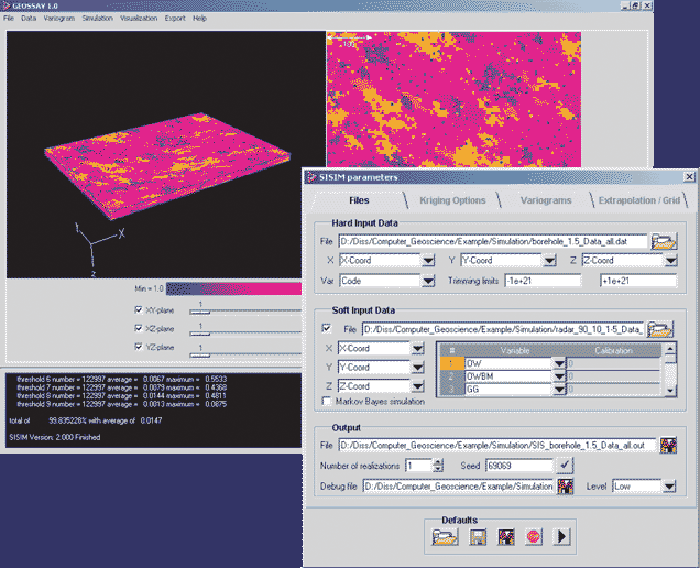Toggle the YZ-plane checkbox
Image resolution: width=700 pixels, height=568 pixels.
pyautogui.click(x=138, y=346)
